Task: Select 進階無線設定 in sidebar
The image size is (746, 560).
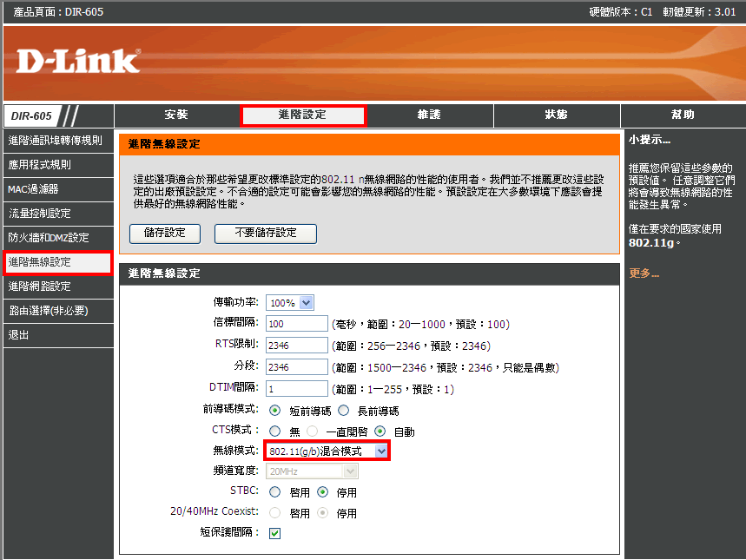Action: pos(58,262)
